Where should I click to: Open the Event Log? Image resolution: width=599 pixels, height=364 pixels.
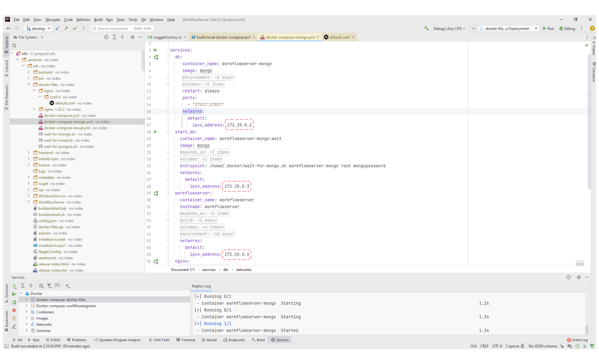[x=577, y=340]
